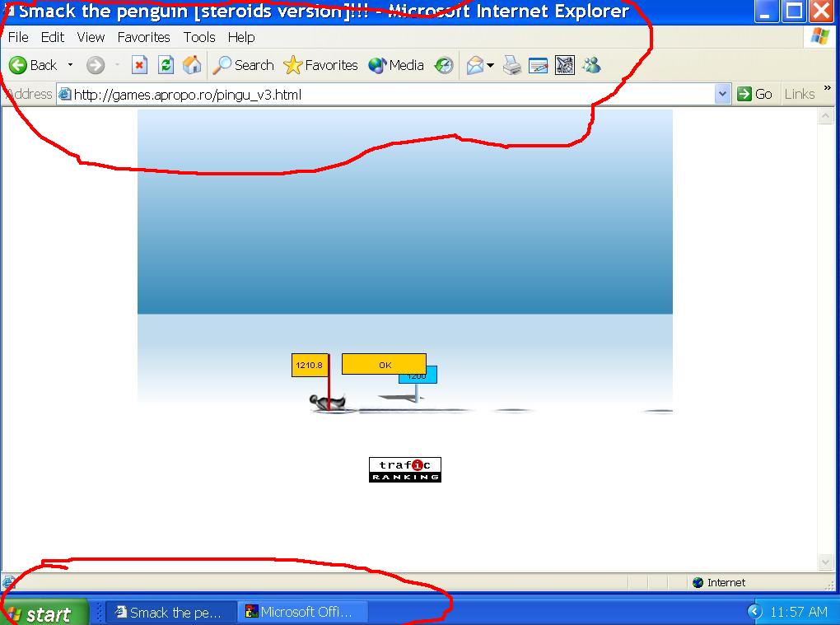Open the Tools menu
The height and width of the screenshot is (625, 840).
[x=199, y=37]
